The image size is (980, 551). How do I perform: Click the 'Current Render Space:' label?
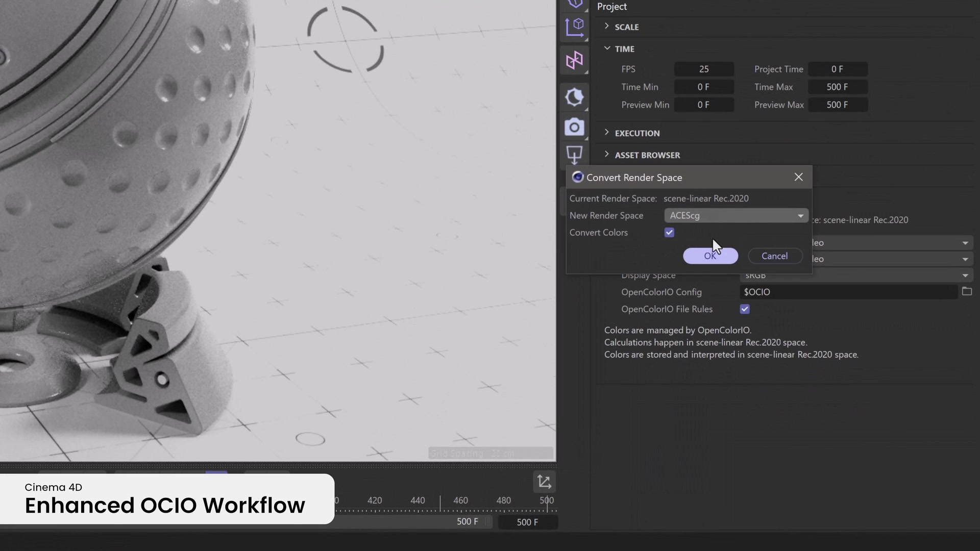613,198
